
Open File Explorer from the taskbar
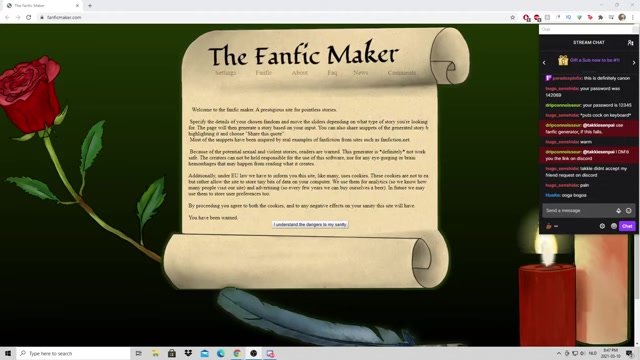[x=155, y=353]
